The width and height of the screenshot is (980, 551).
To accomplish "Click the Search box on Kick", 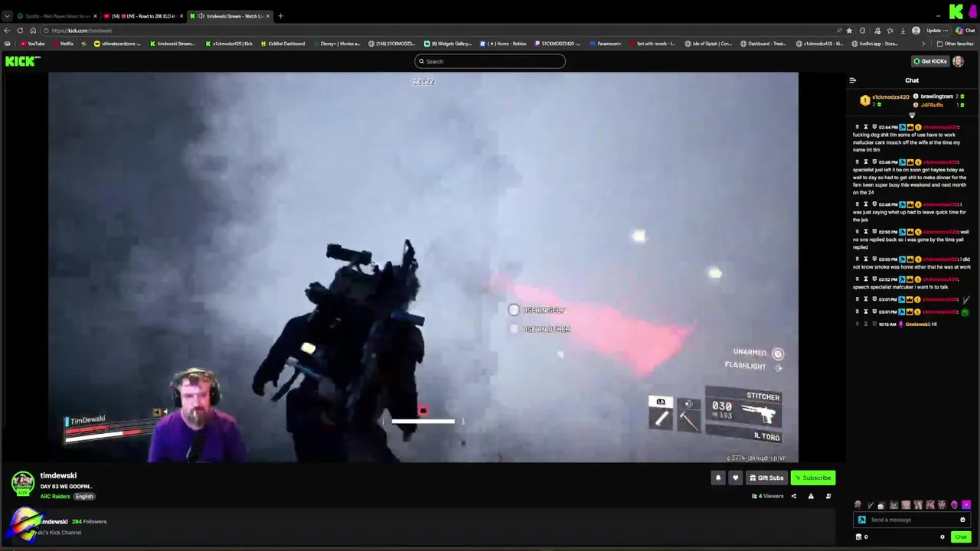I will 490,61.
